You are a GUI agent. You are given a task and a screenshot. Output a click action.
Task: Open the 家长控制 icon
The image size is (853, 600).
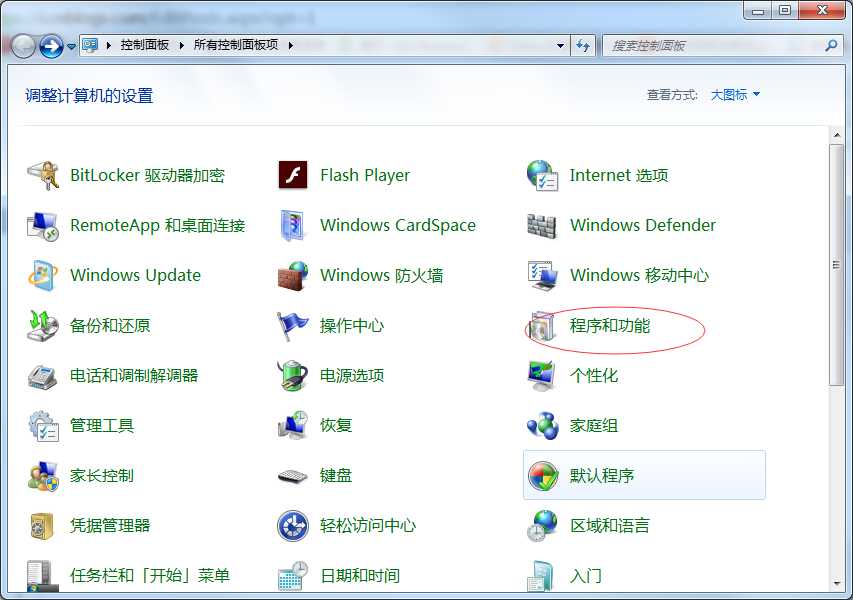tap(43, 475)
